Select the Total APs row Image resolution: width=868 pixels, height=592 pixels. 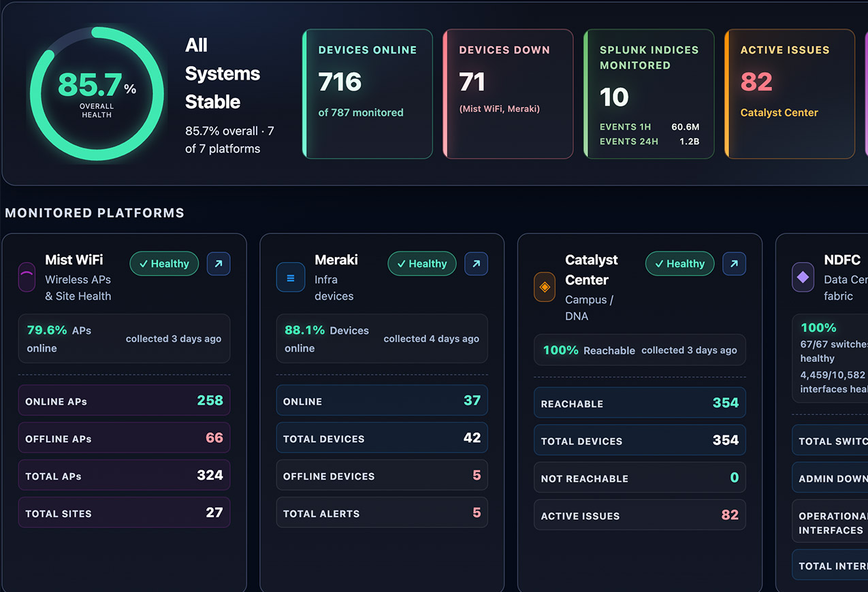124,476
